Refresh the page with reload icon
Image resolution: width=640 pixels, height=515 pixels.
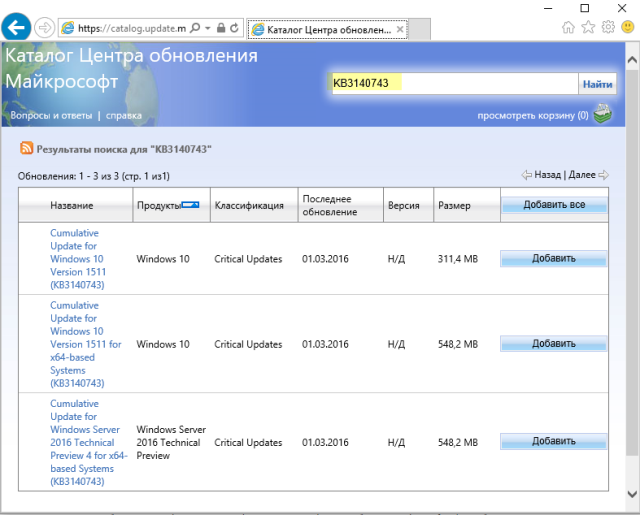(x=234, y=28)
